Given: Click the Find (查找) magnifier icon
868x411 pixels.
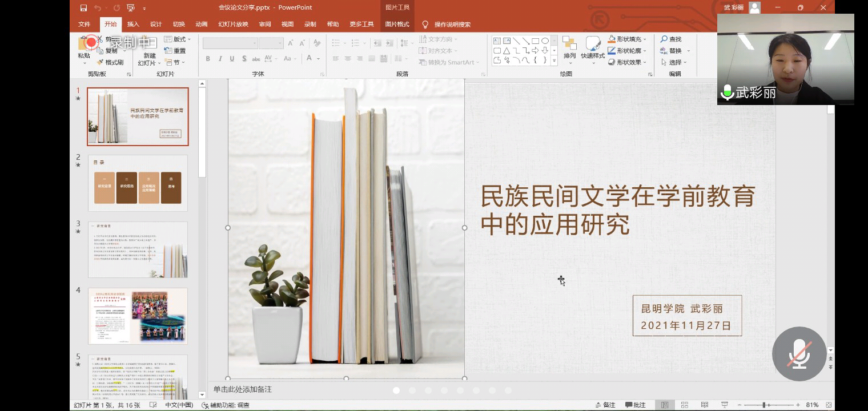Looking at the screenshot, I should (665, 39).
